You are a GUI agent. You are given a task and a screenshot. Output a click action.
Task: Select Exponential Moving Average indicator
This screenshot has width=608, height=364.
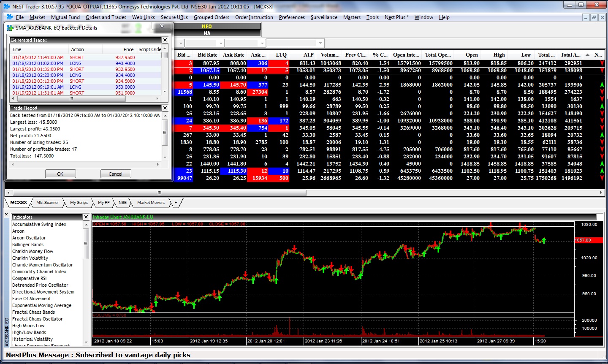pos(42,305)
